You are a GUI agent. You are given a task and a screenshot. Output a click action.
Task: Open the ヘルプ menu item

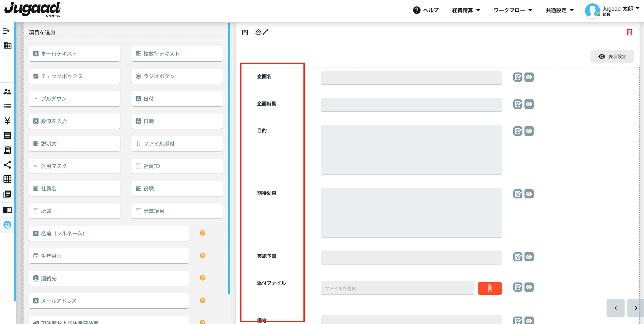[x=426, y=10]
